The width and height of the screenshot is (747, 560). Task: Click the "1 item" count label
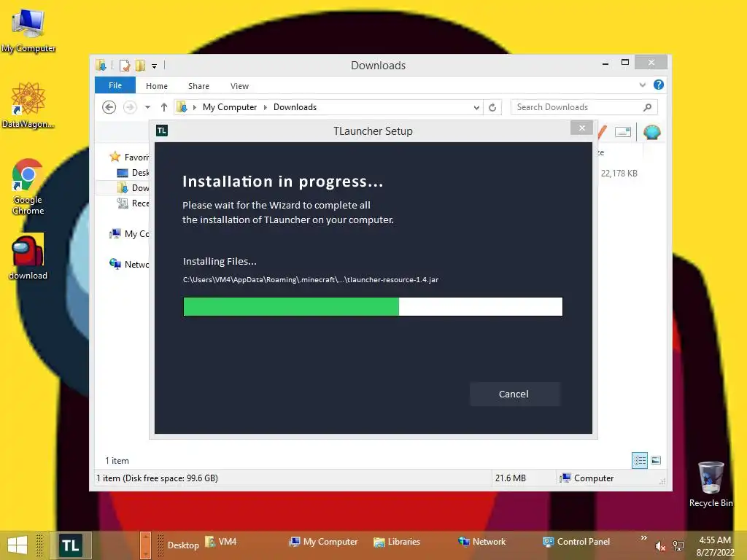[x=117, y=461]
